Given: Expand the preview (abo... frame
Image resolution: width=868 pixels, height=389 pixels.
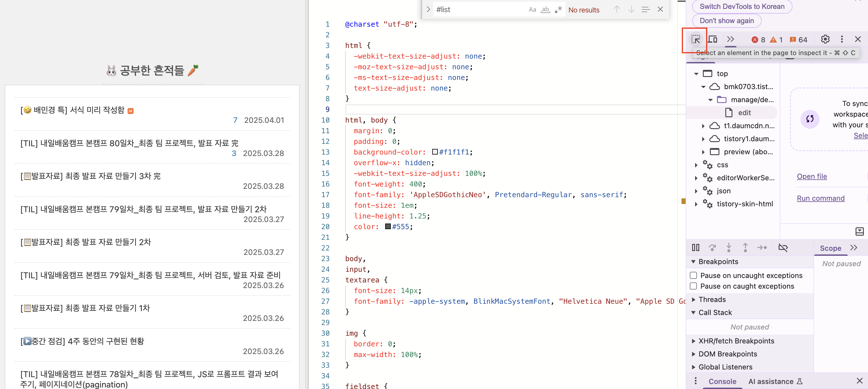Looking at the screenshot, I should [x=703, y=152].
